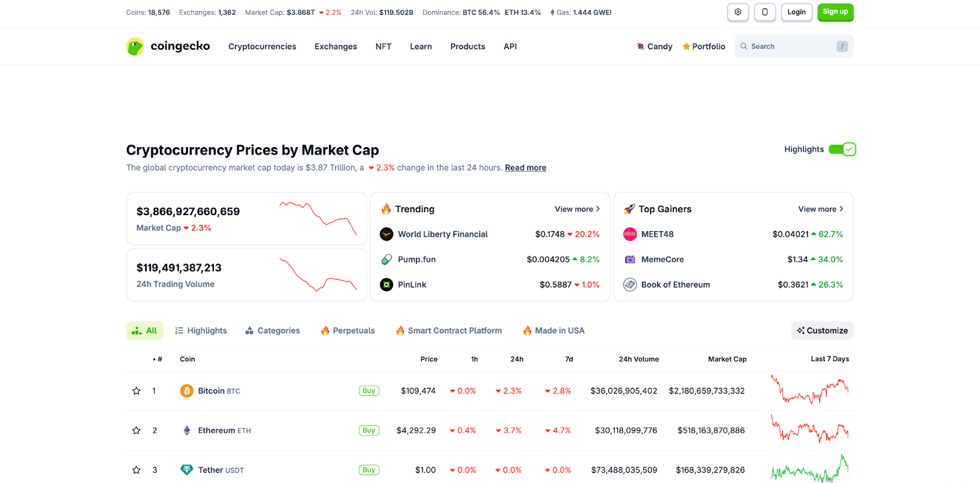The height and width of the screenshot is (483, 980).
Task: Follow the Read more link
Action: pyautogui.click(x=526, y=168)
